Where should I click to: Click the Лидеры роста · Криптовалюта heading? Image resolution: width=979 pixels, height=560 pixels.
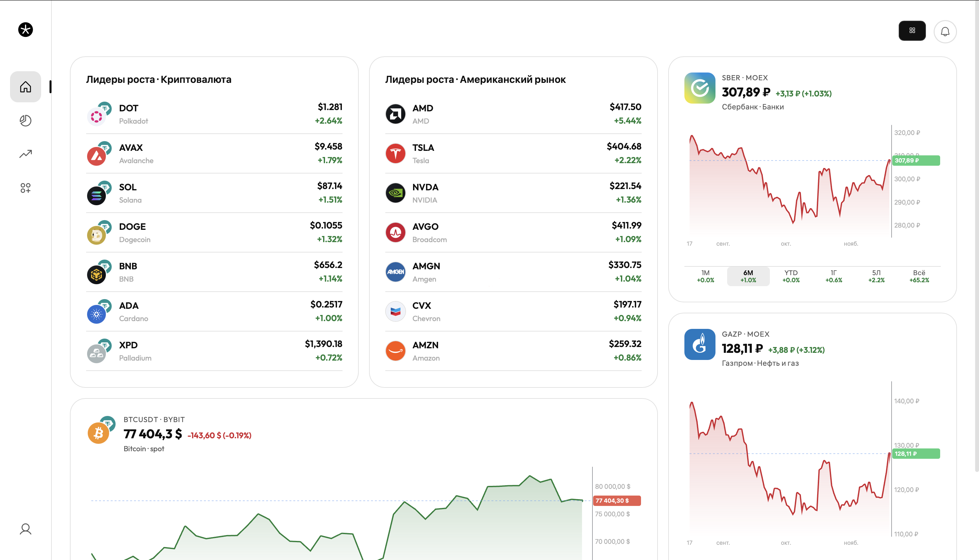click(x=159, y=80)
